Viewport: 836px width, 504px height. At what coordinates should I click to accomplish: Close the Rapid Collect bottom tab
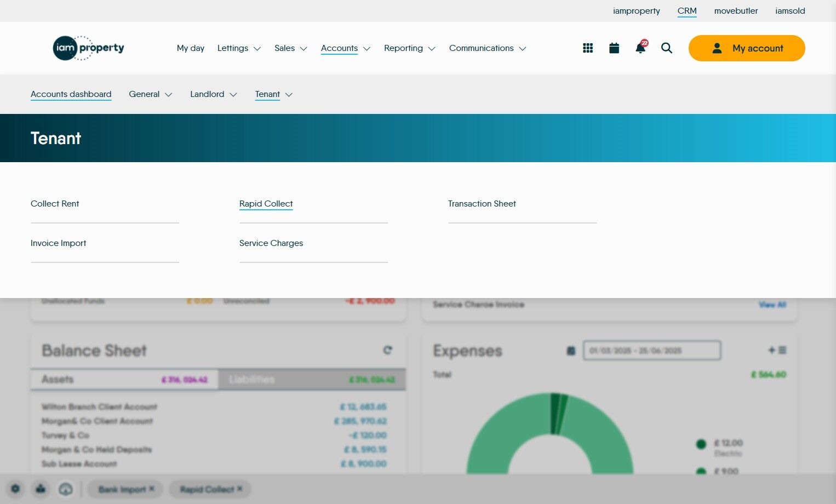click(239, 489)
